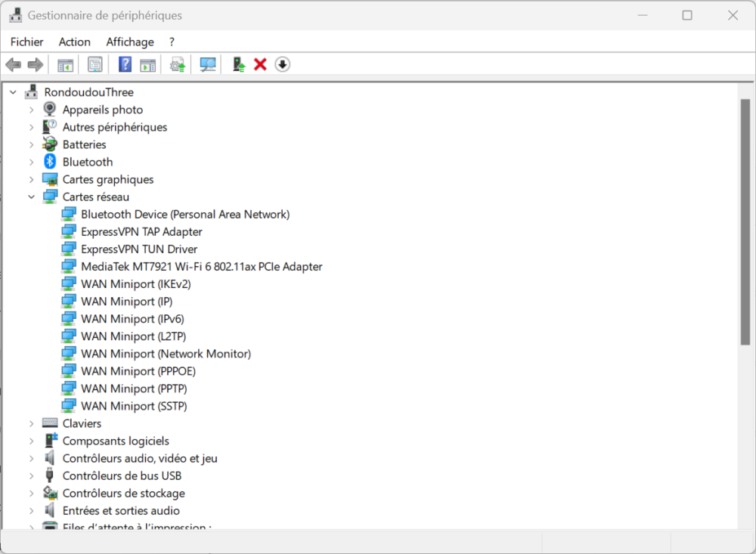This screenshot has height=554, width=756.
Task: Collapse the RondoudouThree root node
Action: 13,92
